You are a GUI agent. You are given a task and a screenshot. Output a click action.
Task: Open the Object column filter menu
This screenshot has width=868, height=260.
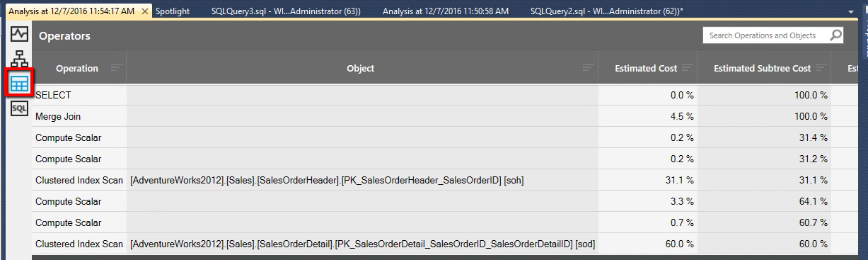click(588, 68)
